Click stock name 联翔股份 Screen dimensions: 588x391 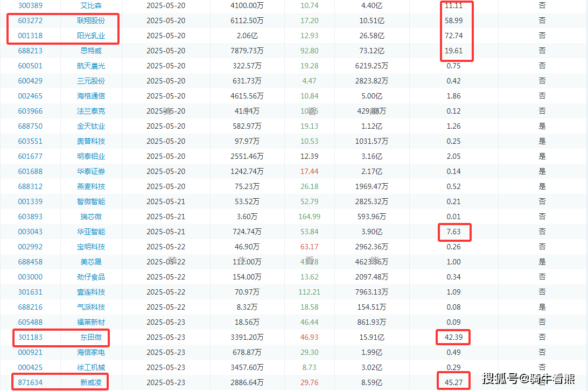(91, 20)
